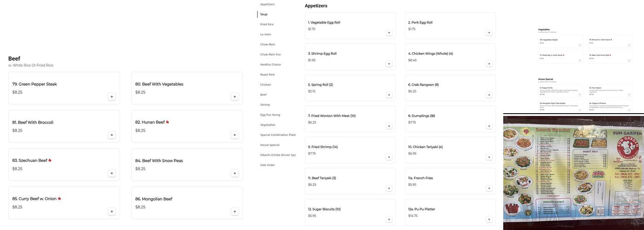Add Mongolian Beef with plus button
The image size is (644, 230).
coord(235,212)
